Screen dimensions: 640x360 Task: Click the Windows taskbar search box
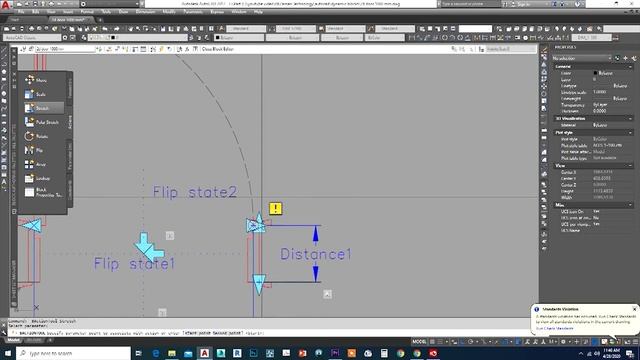coord(73,353)
